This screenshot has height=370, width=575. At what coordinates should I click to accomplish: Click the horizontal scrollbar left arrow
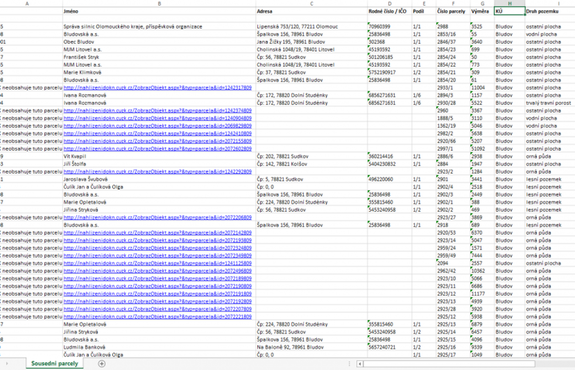[360, 364]
